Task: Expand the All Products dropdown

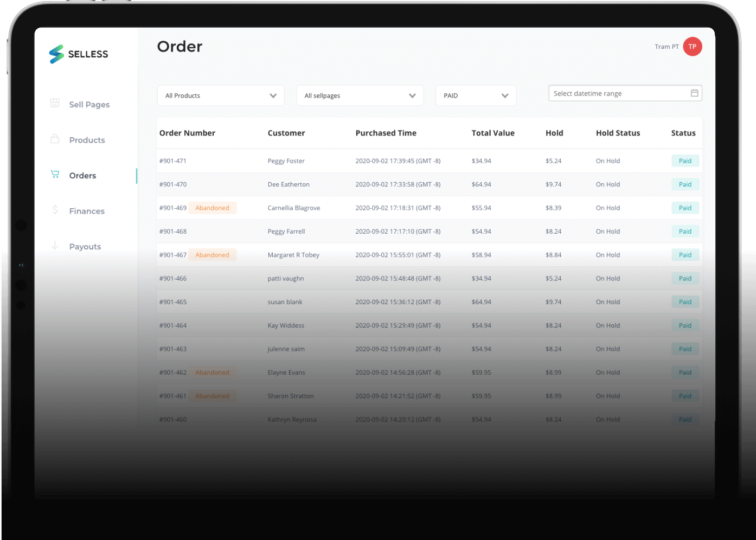Action: [221, 95]
